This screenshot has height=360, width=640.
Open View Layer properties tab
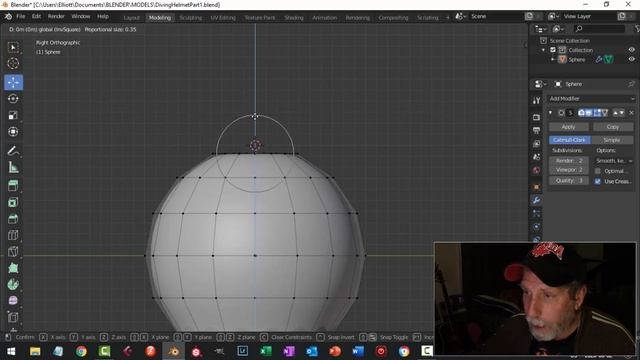536,144
